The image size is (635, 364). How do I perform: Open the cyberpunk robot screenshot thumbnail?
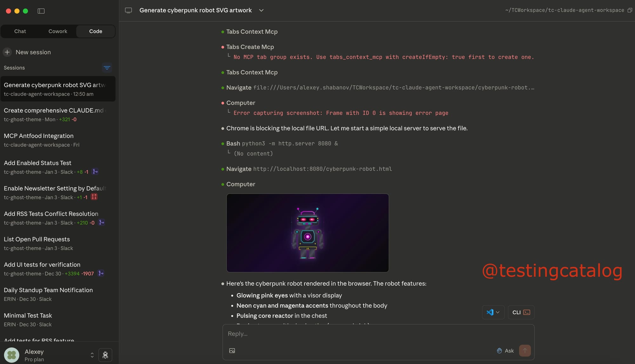pyautogui.click(x=307, y=233)
